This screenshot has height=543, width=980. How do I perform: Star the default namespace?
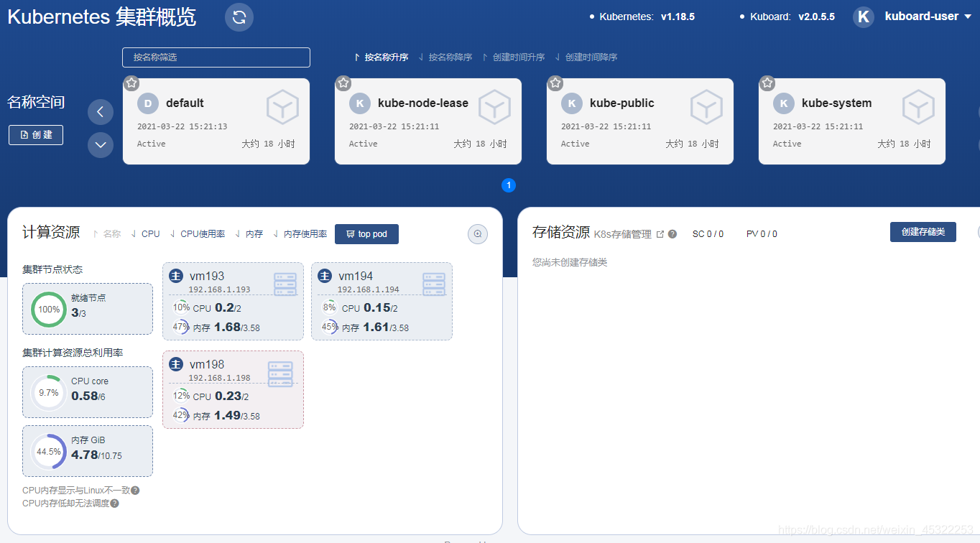click(131, 83)
